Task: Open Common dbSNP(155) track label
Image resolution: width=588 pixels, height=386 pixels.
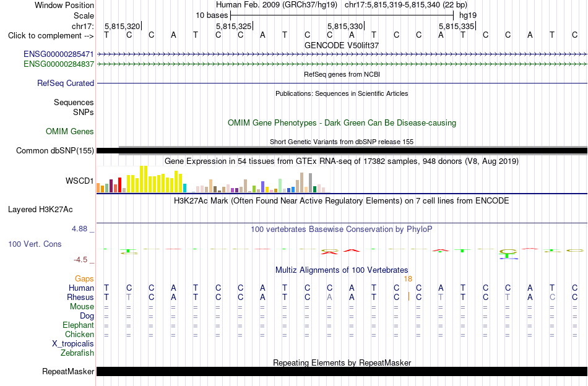Action: point(54,151)
